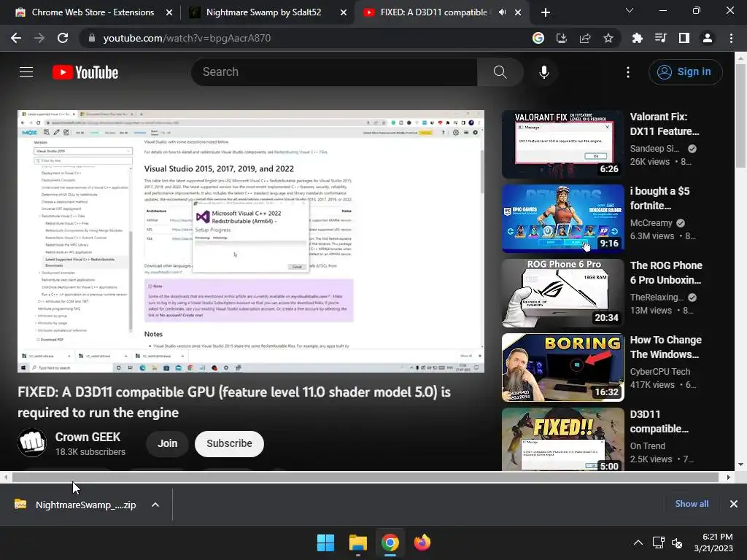Expand the NightmareSwamp download options chevron
Viewport: 747px width, 560px height.
coord(155,505)
